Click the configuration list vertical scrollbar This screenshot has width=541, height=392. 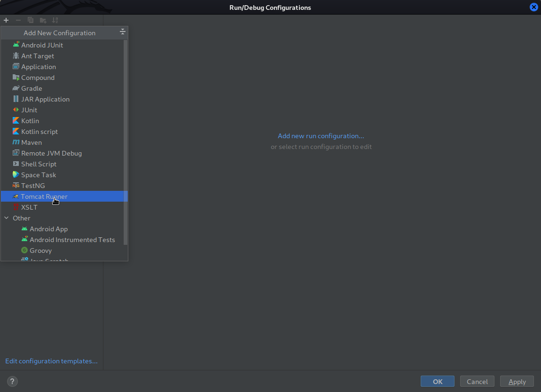pyautogui.click(x=125, y=142)
